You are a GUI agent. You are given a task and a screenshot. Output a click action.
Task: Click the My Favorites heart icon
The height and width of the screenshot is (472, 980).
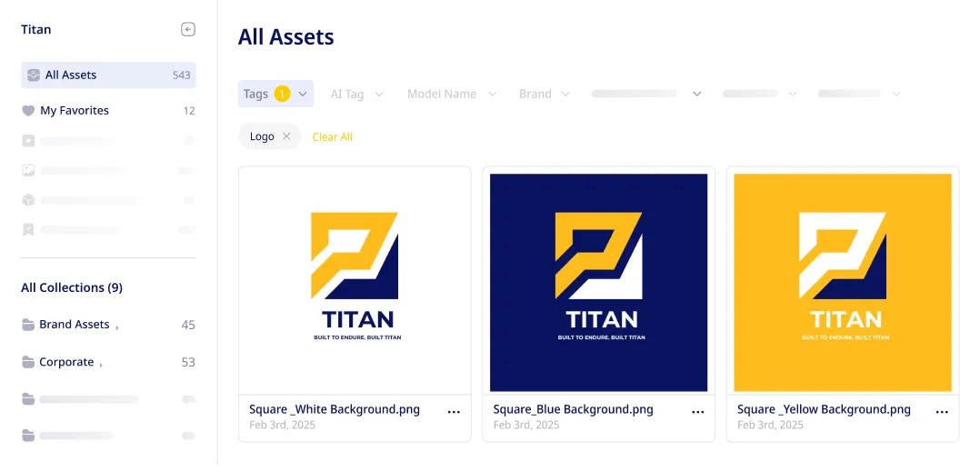(28, 111)
